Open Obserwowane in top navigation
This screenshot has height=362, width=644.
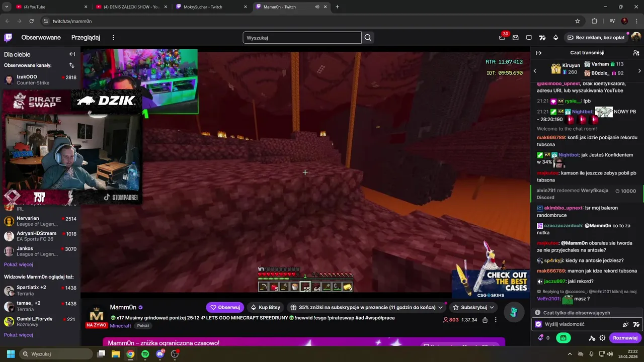41,38
